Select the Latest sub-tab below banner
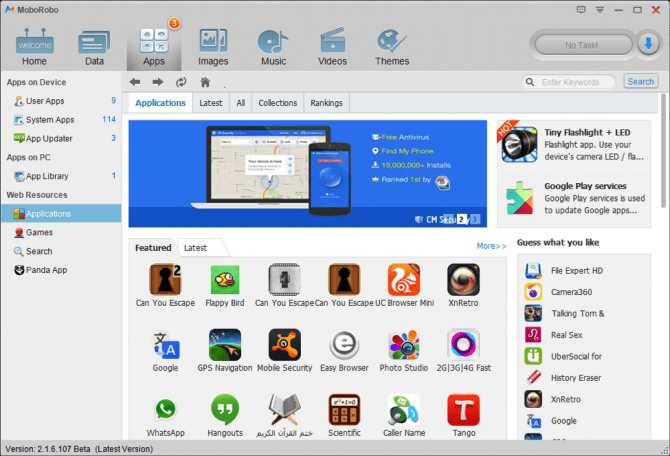Screen dimensions: 670x456 pos(196,248)
